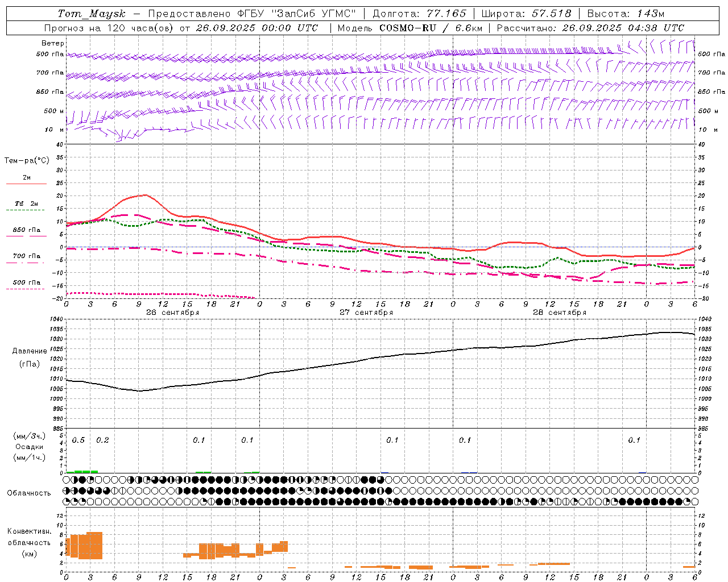Click the 26 сентября date label
This screenshot has height=582, width=728.
[172, 313]
